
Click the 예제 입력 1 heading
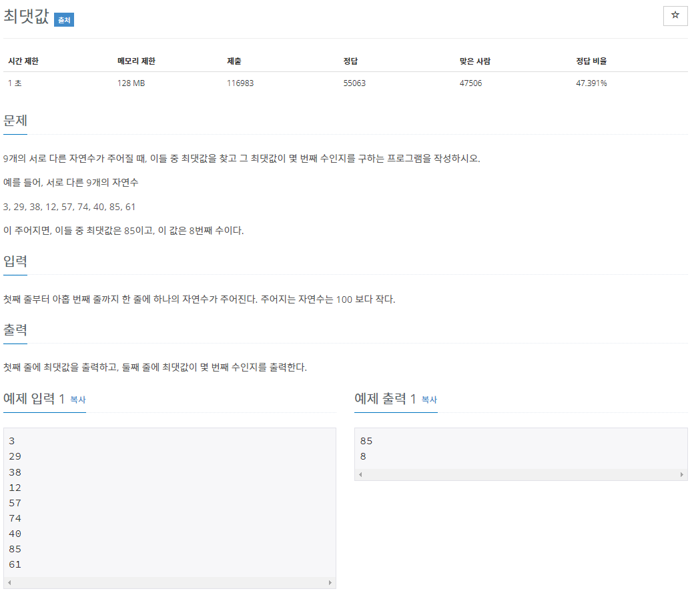tap(34, 399)
